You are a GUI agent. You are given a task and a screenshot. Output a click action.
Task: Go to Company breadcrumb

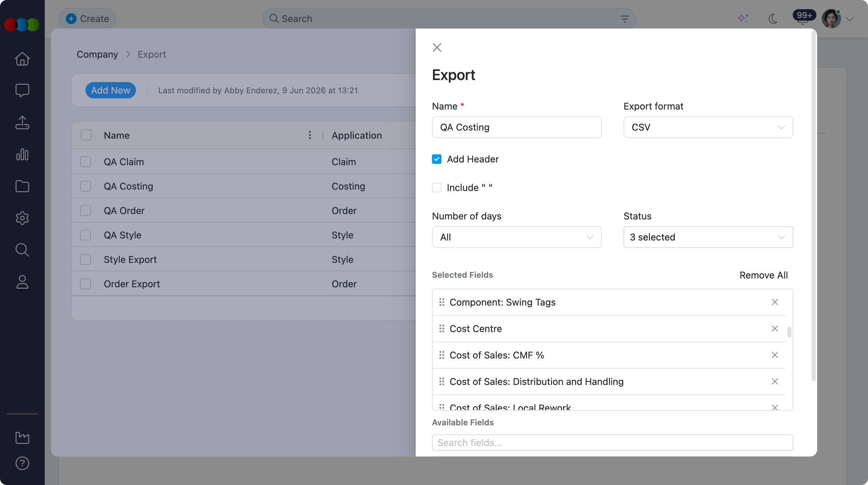[97, 54]
